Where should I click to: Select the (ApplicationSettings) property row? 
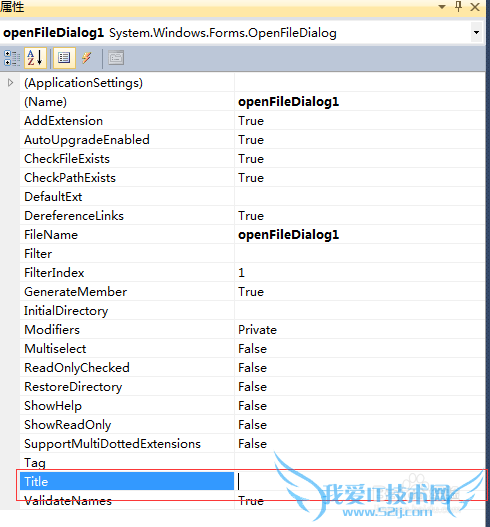127,83
